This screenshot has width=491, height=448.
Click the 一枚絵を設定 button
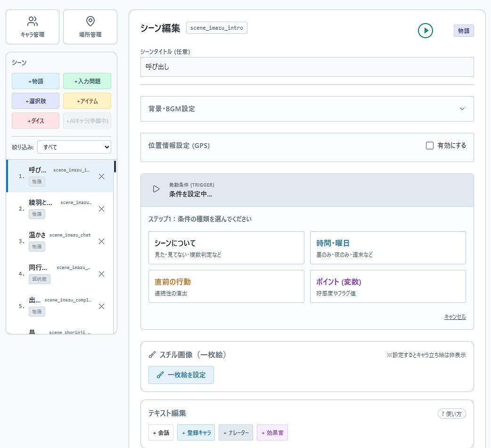(x=181, y=375)
